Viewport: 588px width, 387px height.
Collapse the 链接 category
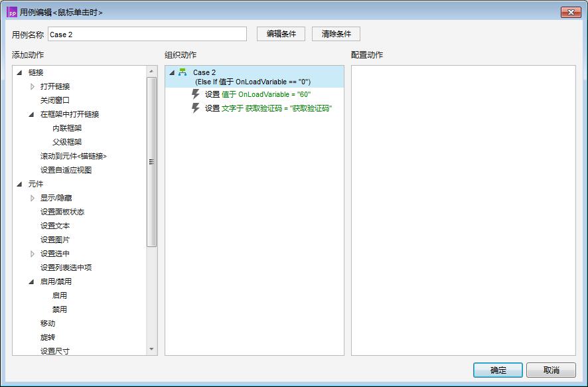tap(19, 72)
